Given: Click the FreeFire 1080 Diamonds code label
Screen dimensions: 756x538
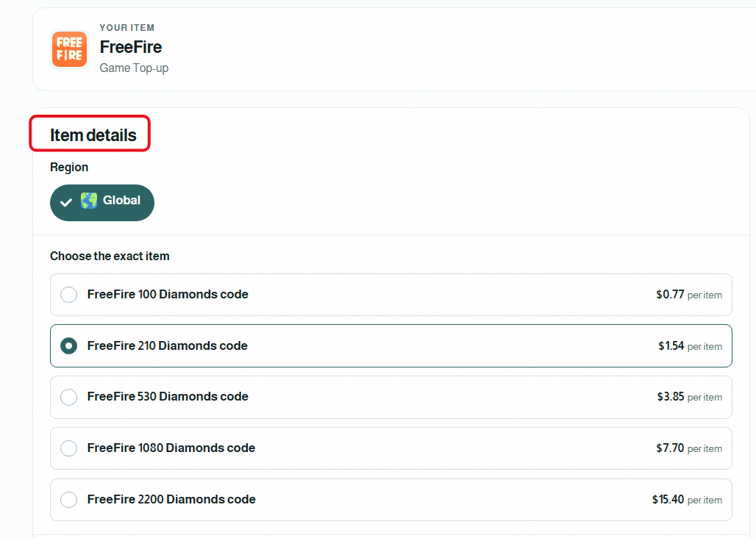Looking at the screenshot, I should 171,448.
